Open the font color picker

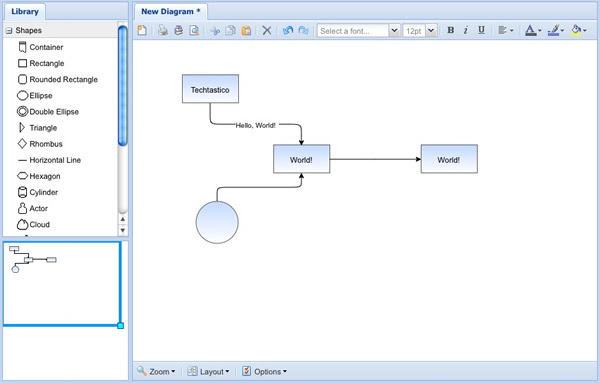coord(533,30)
